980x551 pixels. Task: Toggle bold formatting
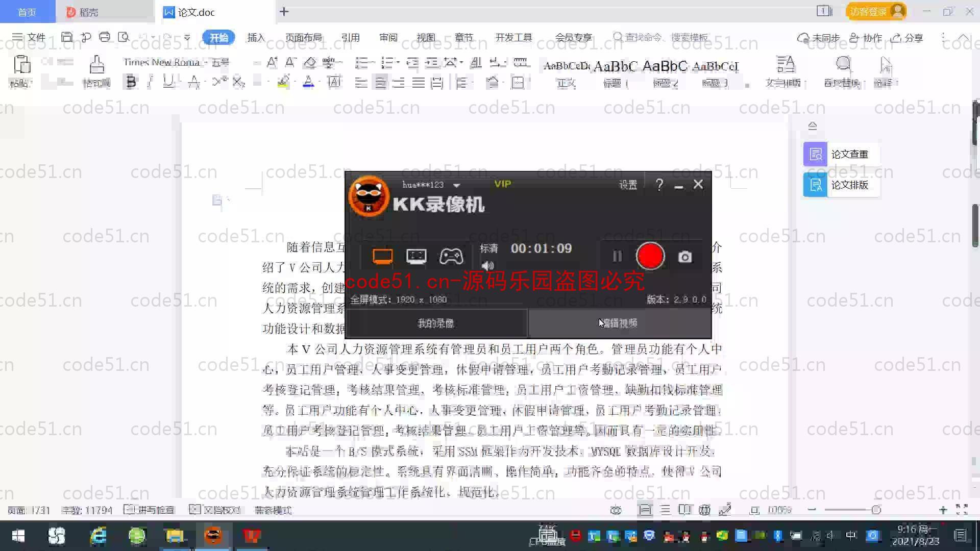(131, 82)
